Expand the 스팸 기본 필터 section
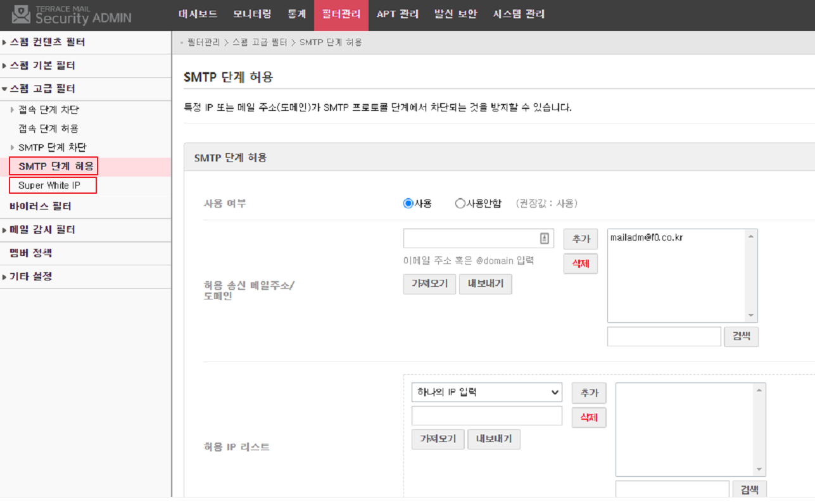This screenshot has width=815, height=504. [42, 66]
